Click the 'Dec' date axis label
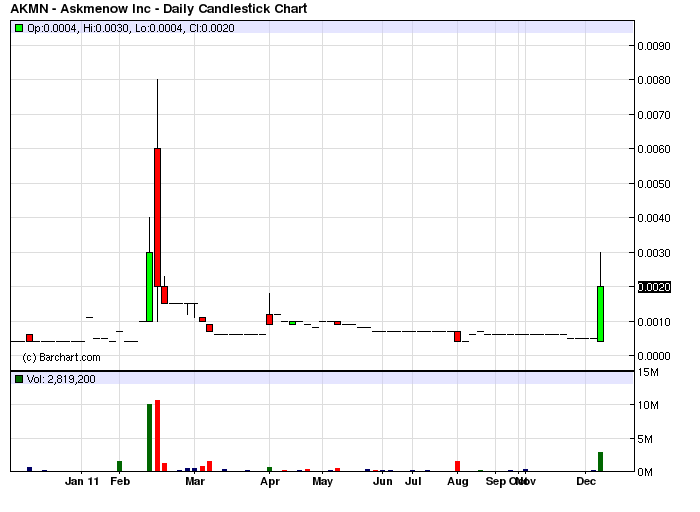 click(586, 481)
